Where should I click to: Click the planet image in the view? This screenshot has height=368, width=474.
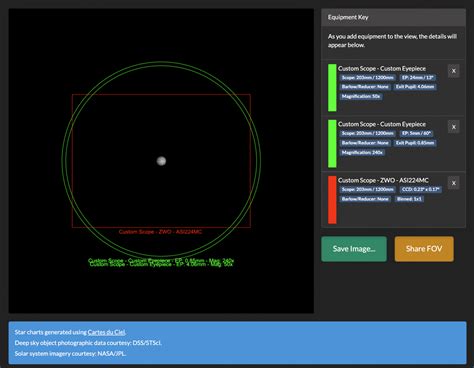161,161
